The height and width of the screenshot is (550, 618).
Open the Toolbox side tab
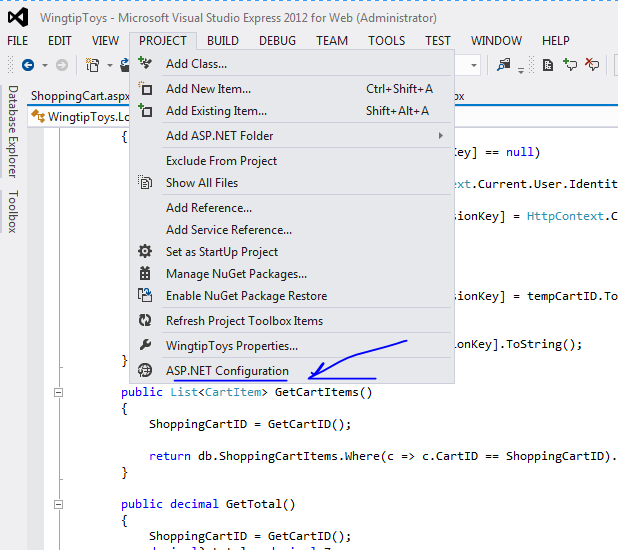[13, 212]
